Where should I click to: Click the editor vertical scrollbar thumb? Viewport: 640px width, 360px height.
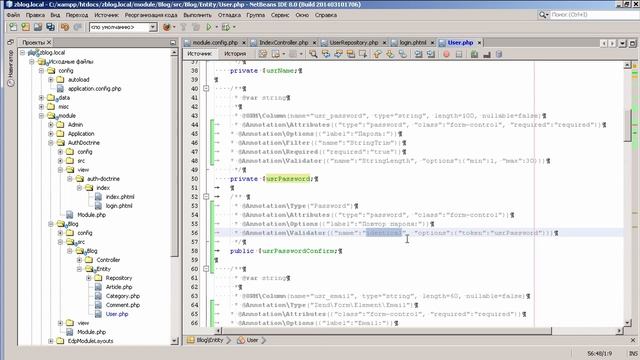click(628, 125)
